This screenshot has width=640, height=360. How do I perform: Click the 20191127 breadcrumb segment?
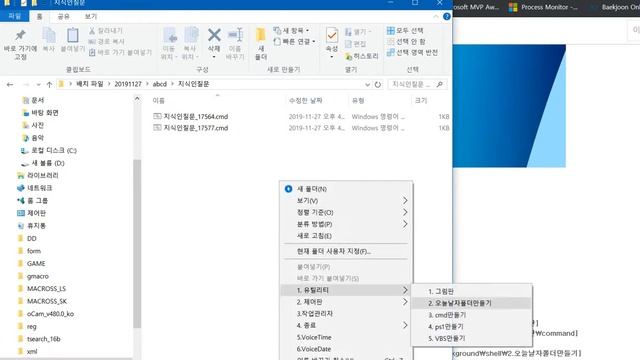point(128,84)
